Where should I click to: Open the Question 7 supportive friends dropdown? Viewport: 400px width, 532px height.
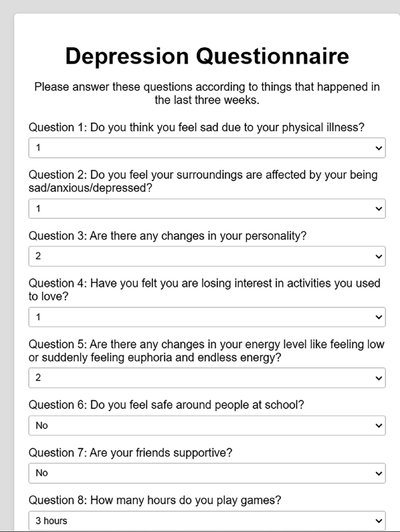pos(207,473)
